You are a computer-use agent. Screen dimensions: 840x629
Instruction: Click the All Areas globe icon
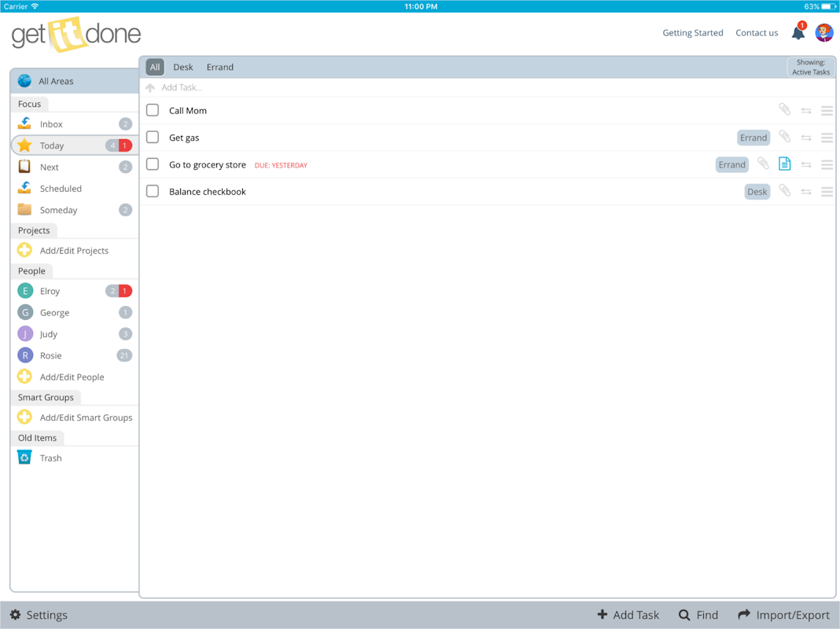[24, 81]
